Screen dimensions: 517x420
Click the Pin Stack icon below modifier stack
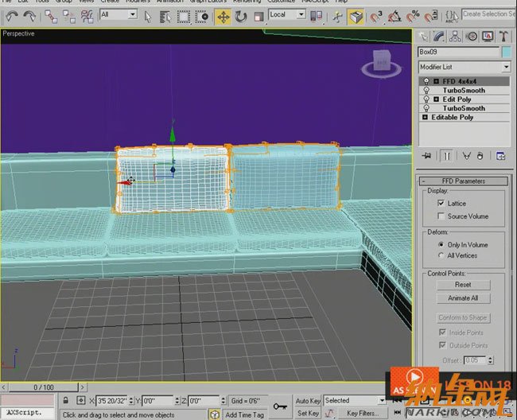(426, 156)
